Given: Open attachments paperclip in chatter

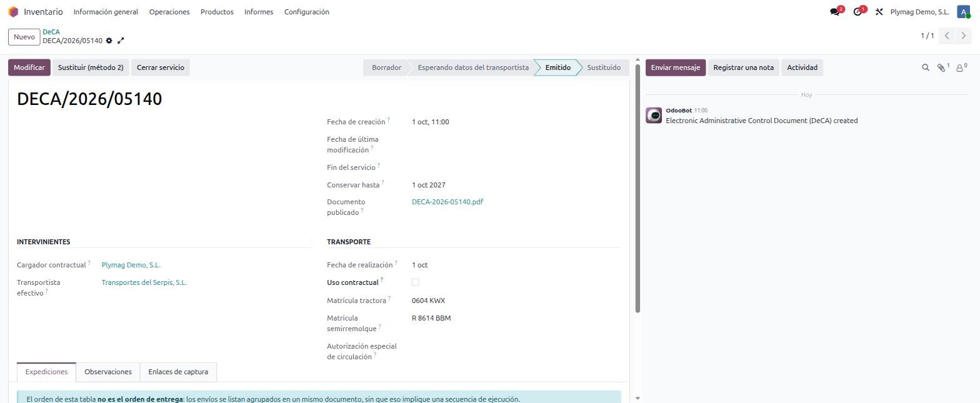Looking at the screenshot, I should tap(942, 67).
